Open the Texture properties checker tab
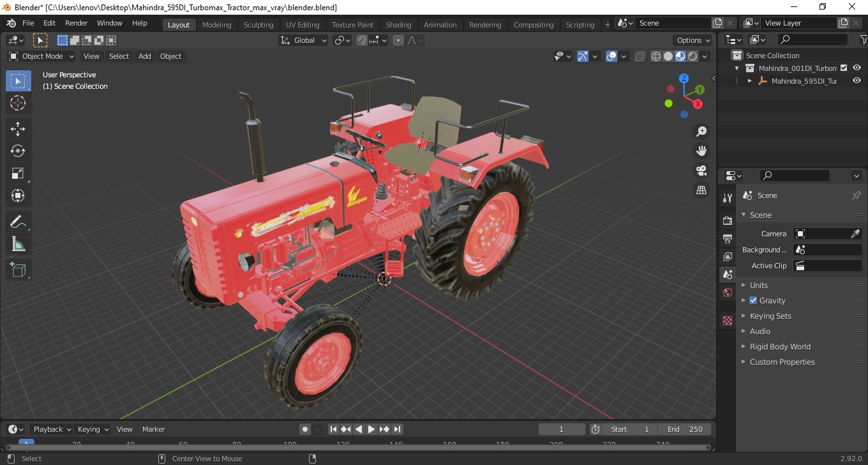Viewport: 868px width, 465px height. 728,321
